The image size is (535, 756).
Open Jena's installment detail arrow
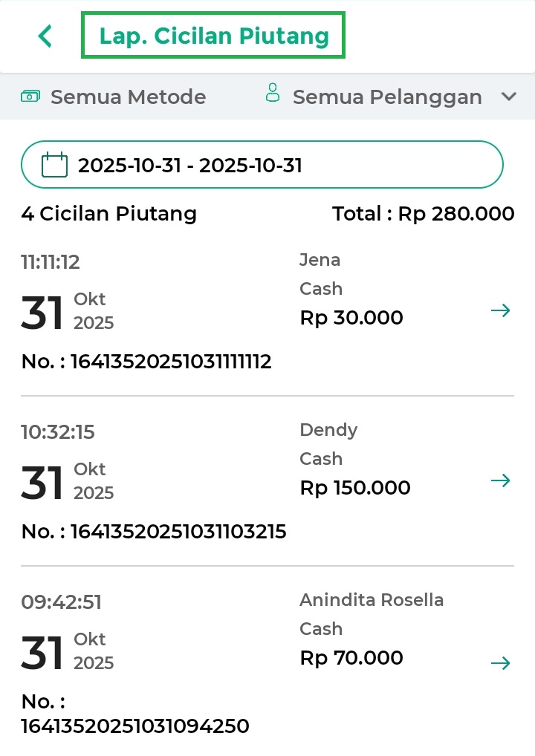click(x=501, y=310)
